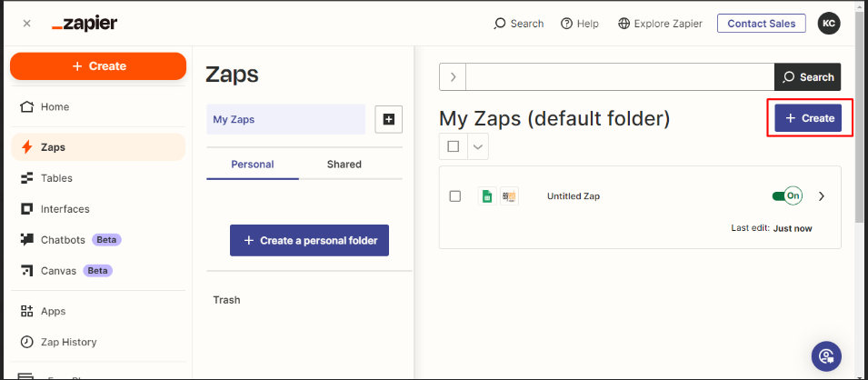Open Chatbots Beta in sidebar
The image size is (868, 380).
point(63,240)
